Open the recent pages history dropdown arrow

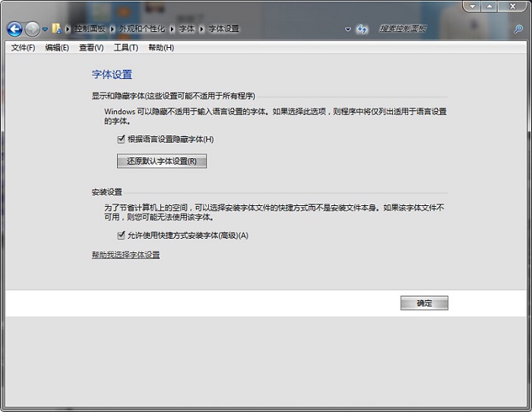[46, 30]
